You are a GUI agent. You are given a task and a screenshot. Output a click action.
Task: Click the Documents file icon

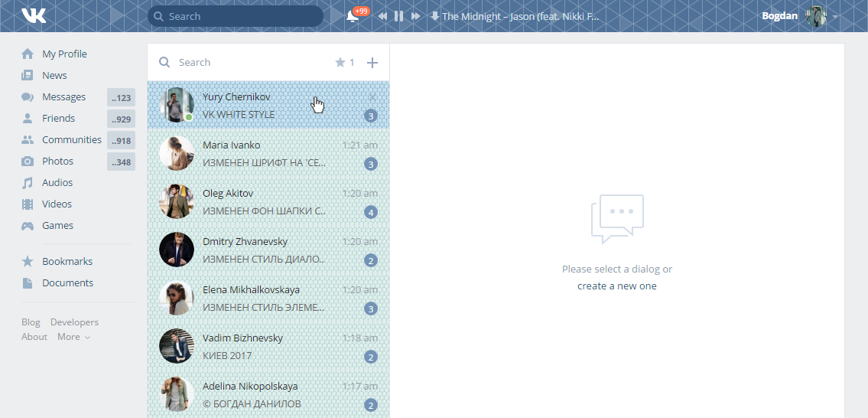coord(27,282)
